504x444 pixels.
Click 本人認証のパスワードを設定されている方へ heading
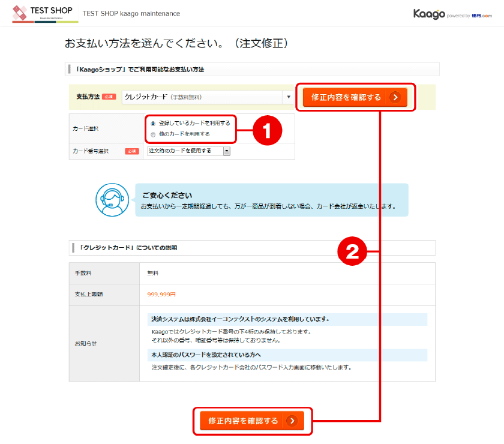click(206, 355)
